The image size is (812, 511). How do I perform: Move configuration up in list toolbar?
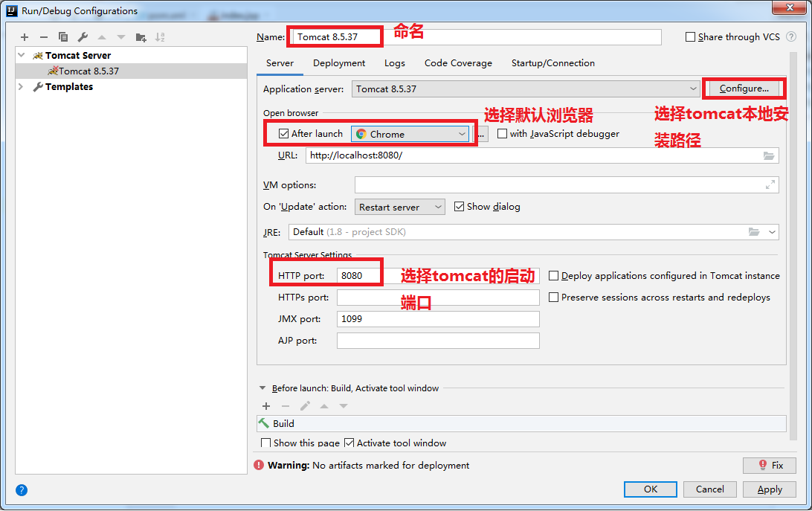click(102, 36)
